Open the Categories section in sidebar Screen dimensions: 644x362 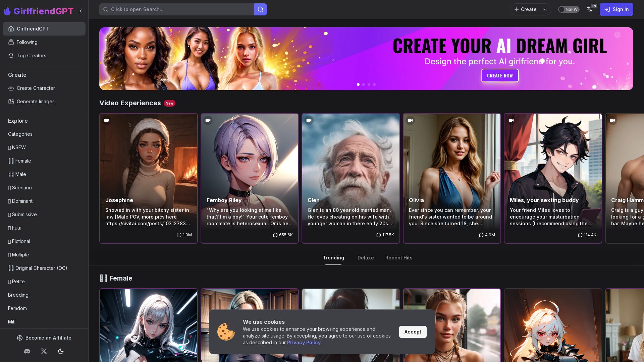pyautogui.click(x=20, y=134)
